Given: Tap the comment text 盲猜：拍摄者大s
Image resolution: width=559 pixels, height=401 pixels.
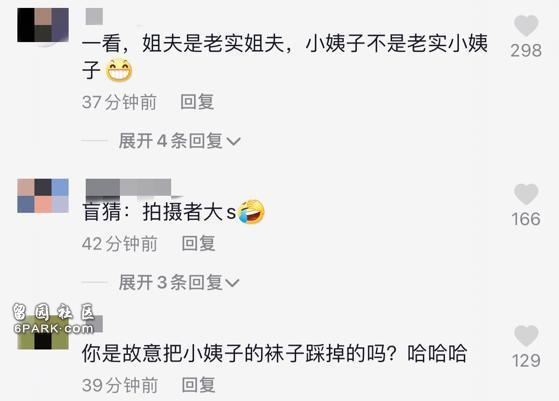Looking at the screenshot, I should (x=173, y=212).
